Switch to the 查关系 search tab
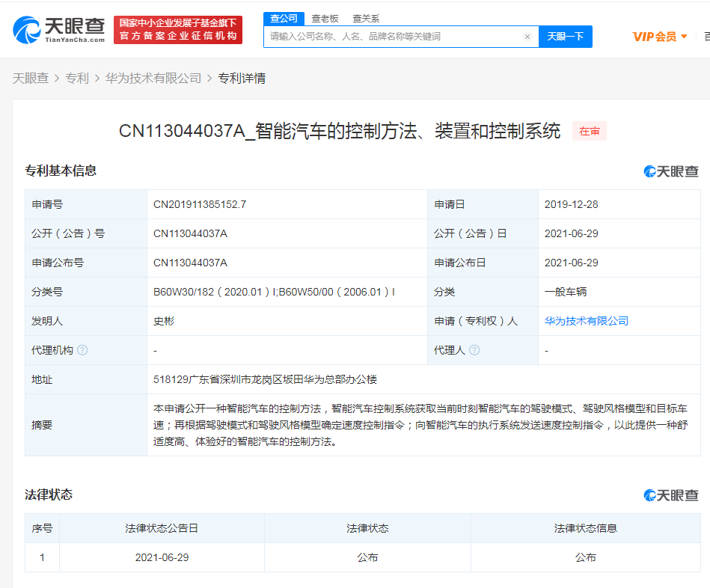 tap(366, 17)
